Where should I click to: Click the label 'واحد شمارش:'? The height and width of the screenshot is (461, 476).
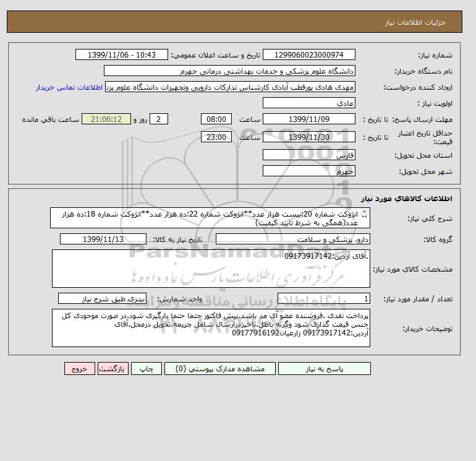[x=179, y=299]
